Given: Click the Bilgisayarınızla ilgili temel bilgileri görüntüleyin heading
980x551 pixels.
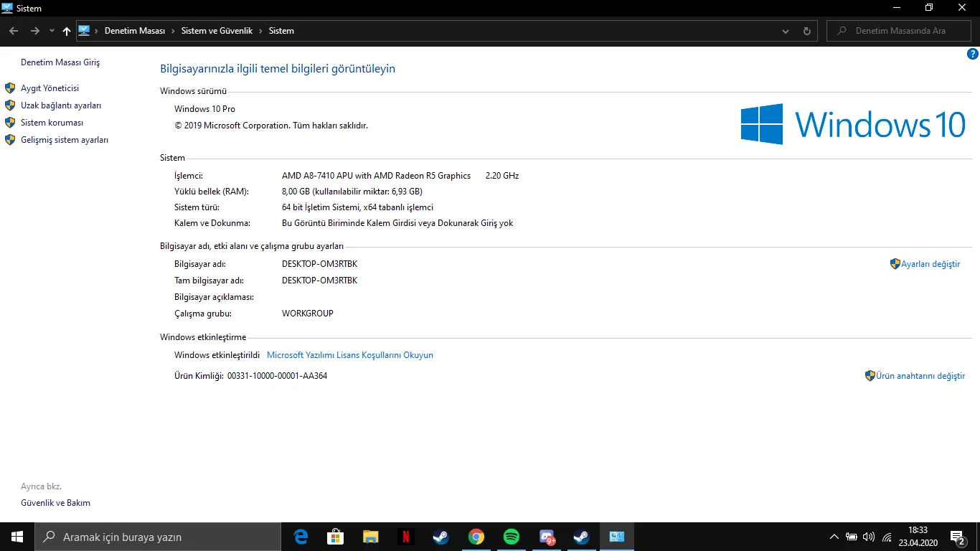Looking at the screenshot, I should point(278,69).
